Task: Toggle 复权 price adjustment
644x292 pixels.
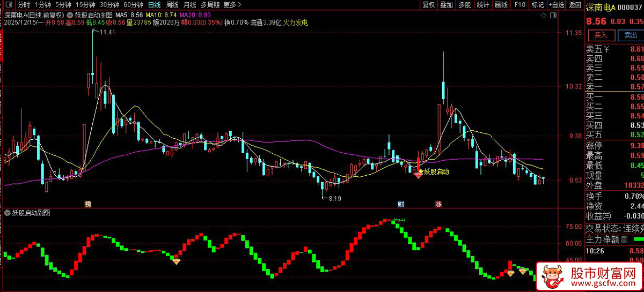Action: (x=429, y=5)
